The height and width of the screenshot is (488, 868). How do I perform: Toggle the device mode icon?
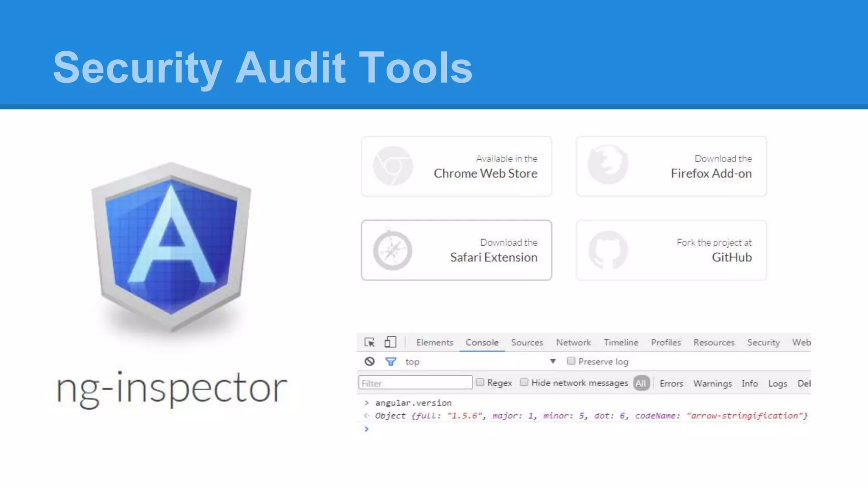390,342
